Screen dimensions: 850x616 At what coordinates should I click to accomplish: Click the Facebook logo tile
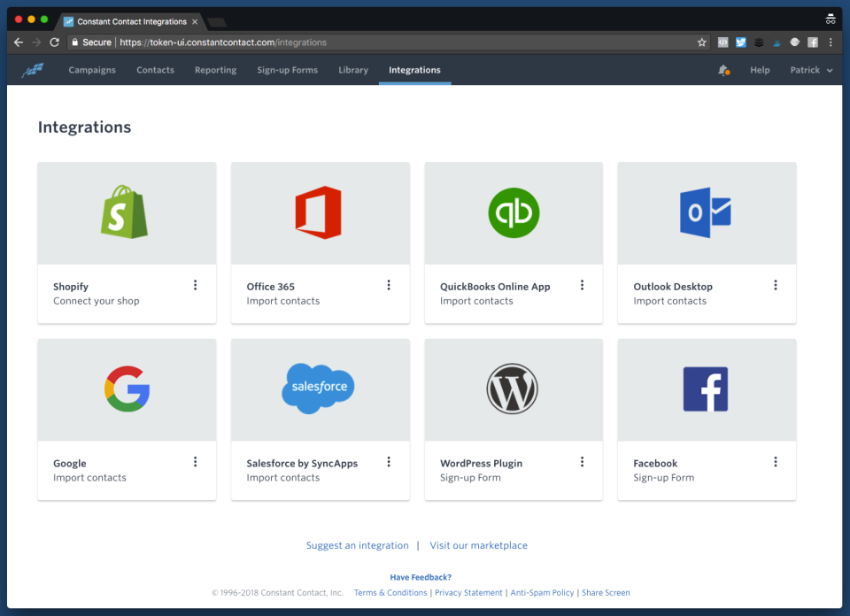pyautogui.click(x=706, y=389)
